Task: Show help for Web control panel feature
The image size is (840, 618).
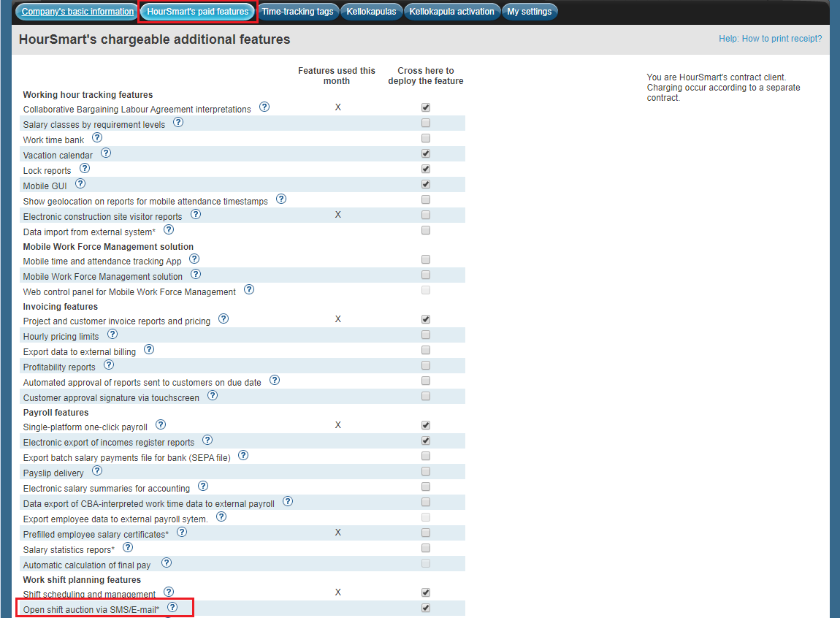Action: pos(249,290)
